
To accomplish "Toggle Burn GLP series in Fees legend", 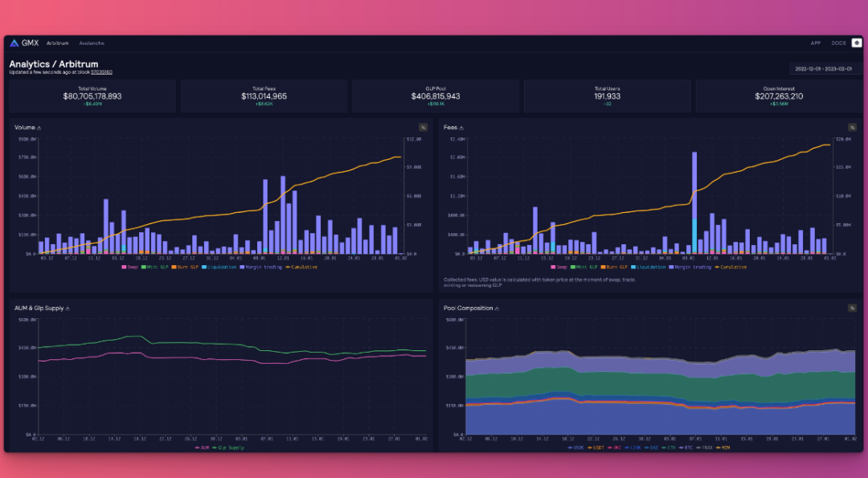I will (x=614, y=268).
